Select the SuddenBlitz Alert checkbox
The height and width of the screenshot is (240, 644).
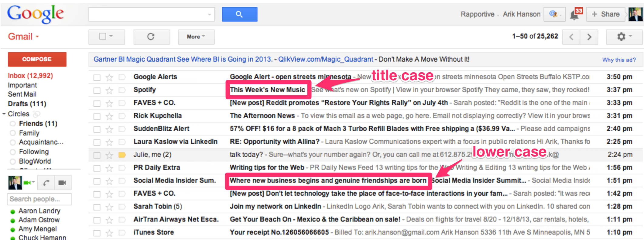[x=97, y=129]
